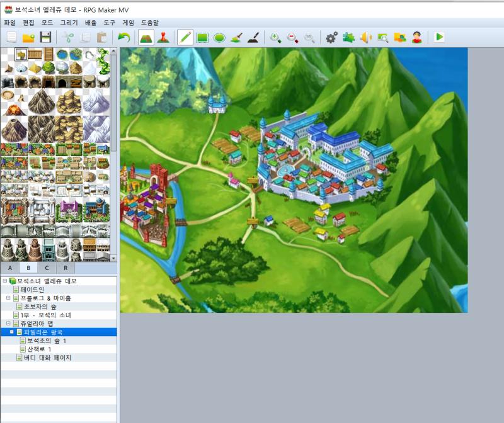504x423 pixels.
Task: Collapse the 쥬얼리아 맵 tree node
Action: pos(8,323)
